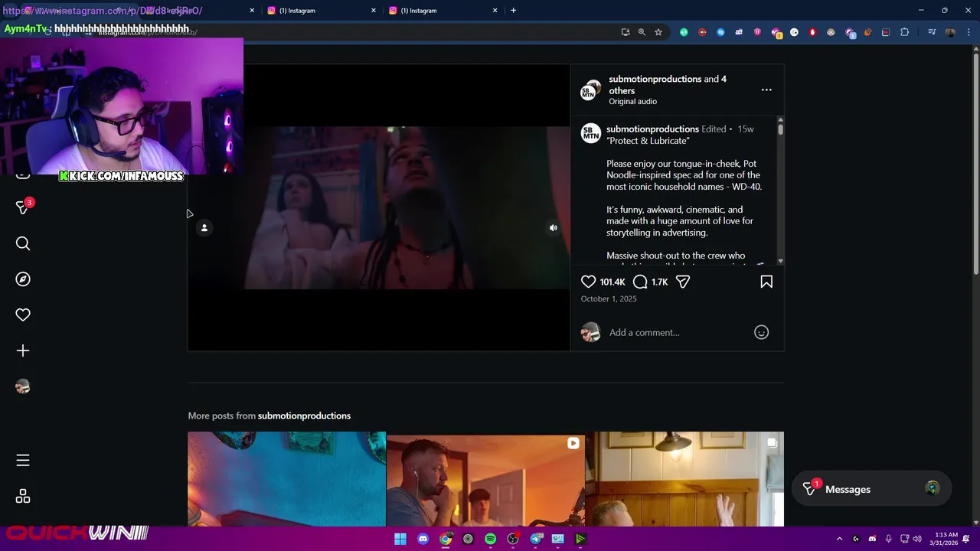Show tagged people icon on the video
The width and height of the screenshot is (980, 551).
pyautogui.click(x=204, y=227)
